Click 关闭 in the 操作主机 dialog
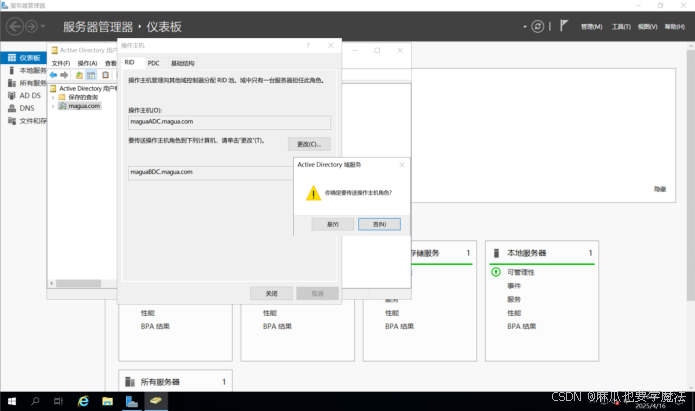Image resolution: width=695 pixels, height=411 pixels. click(271, 294)
